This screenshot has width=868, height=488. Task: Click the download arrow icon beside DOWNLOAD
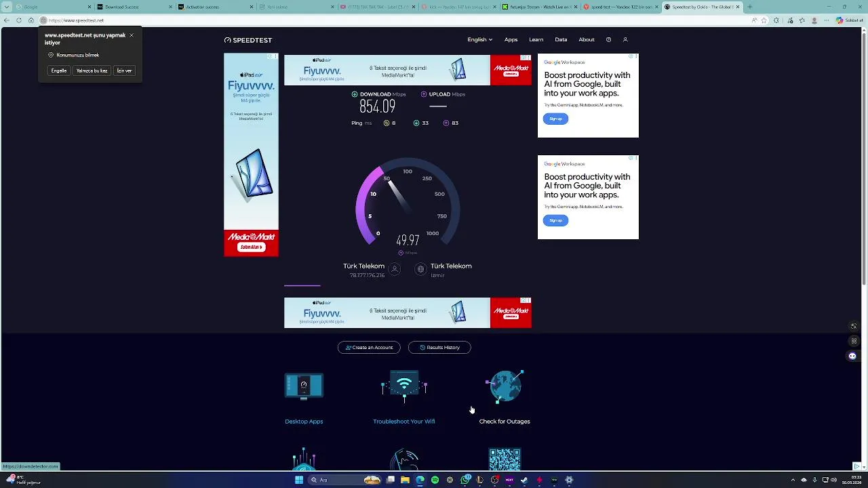[x=355, y=94]
